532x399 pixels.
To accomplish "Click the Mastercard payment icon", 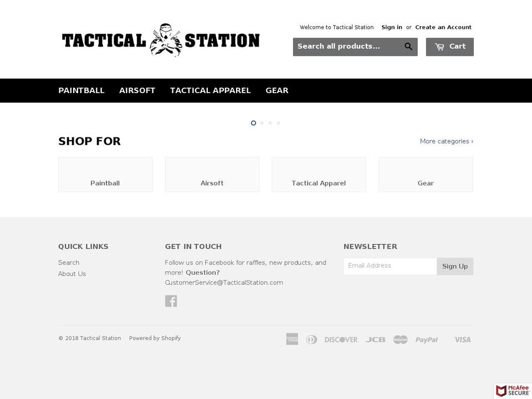I will (x=400, y=340).
